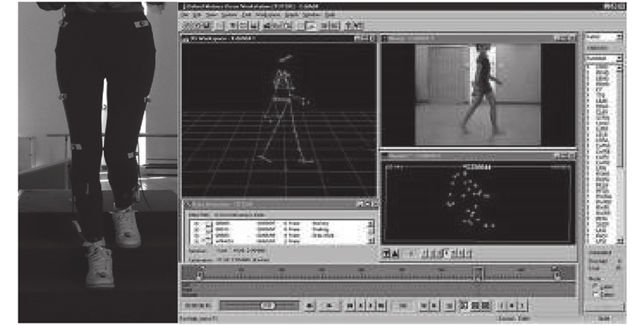The height and width of the screenshot is (325, 644).
Task: Open the File menu
Action: [186, 14]
